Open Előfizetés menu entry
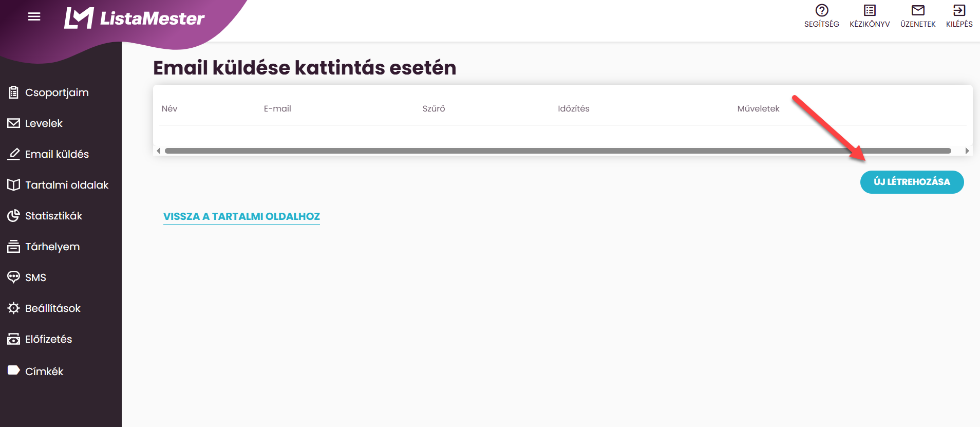 click(49, 339)
